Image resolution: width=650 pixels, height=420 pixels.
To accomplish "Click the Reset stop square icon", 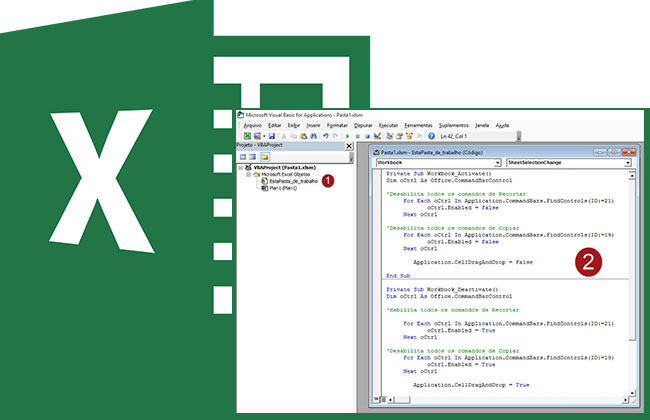I will pos(367,136).
